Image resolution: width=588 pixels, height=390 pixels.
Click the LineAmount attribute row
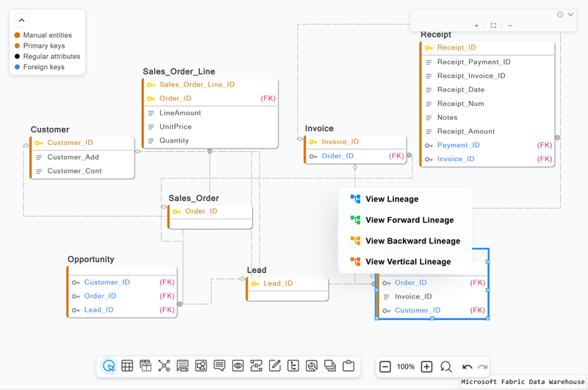click(x=211, y=113)
